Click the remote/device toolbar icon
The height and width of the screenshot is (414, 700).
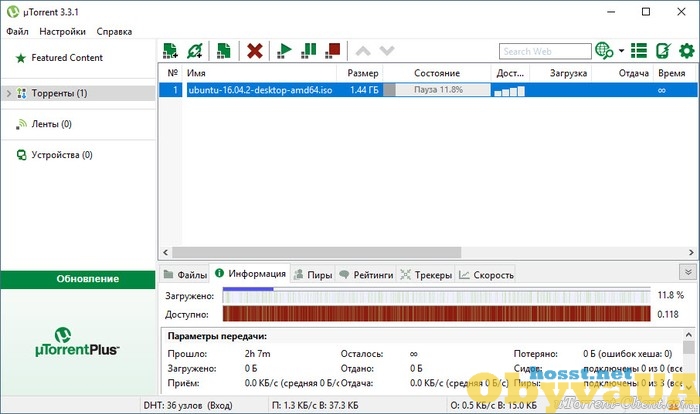663,50
